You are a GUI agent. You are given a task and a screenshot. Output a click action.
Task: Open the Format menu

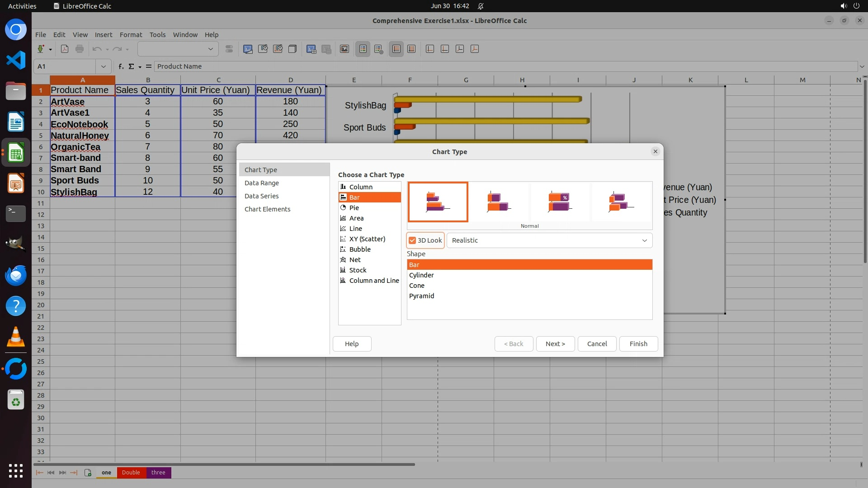click(x=131, y=35)
